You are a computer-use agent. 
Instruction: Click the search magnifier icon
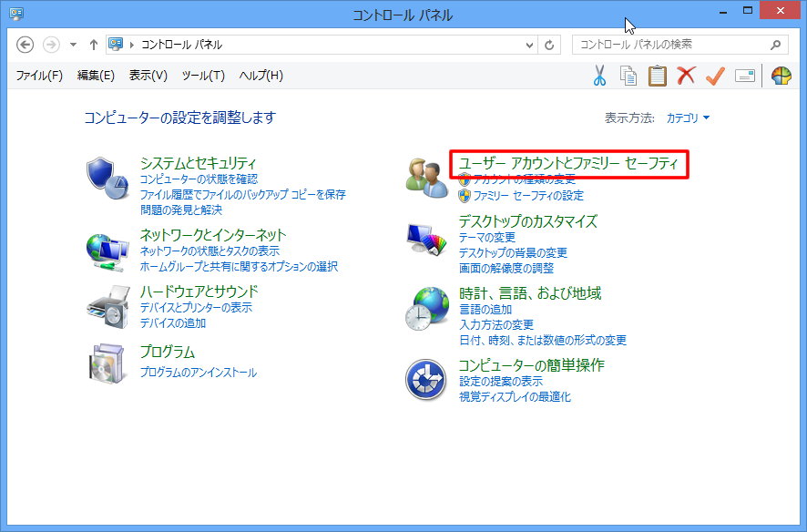pos(775,45)
